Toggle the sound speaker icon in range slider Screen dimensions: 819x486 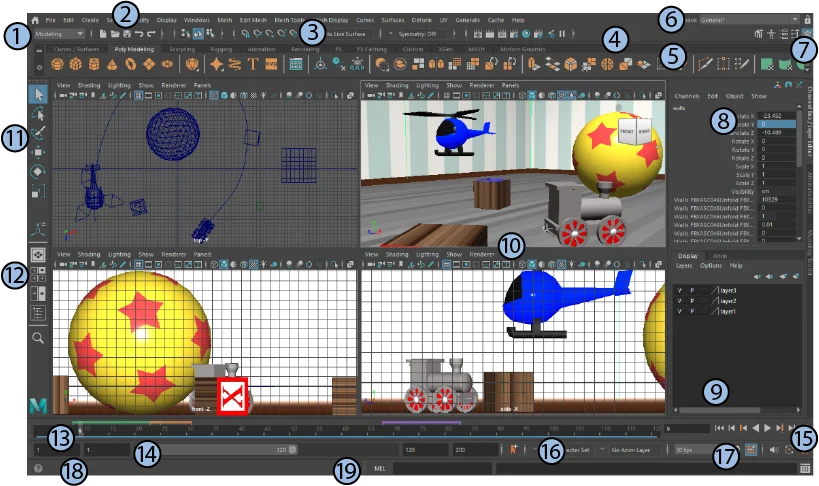774,450
